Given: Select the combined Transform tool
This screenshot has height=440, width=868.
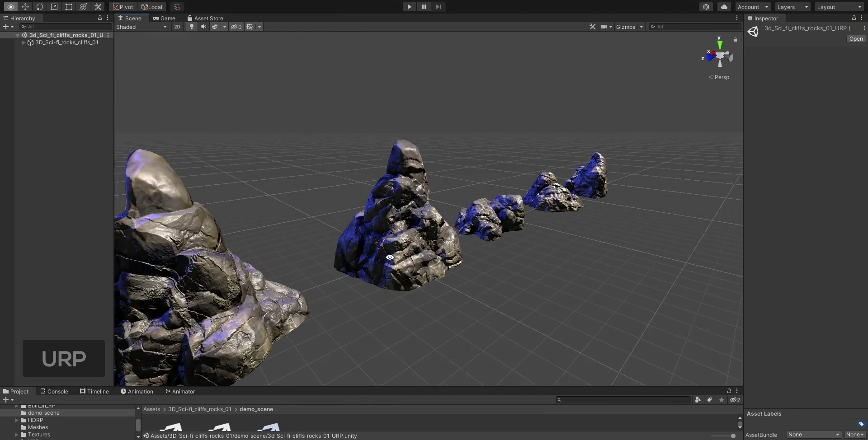Looking at the screenshot, I should [x=83, y=7].
